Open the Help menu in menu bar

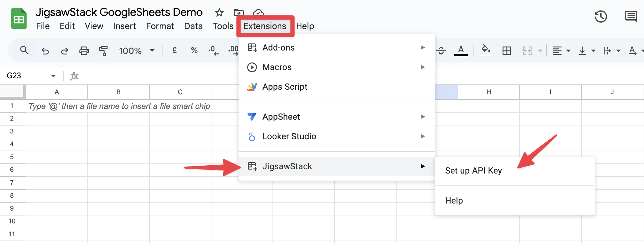coord(305,26)
